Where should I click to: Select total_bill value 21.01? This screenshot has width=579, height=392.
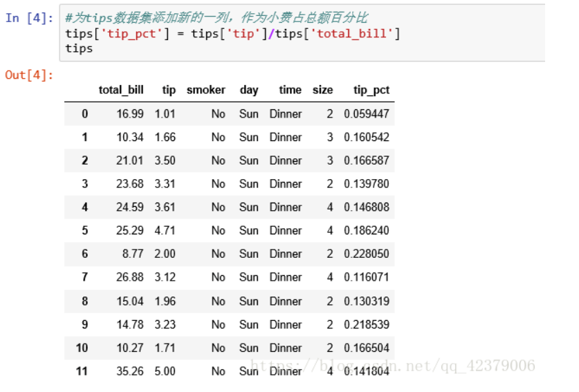click(x=130, y=160)
